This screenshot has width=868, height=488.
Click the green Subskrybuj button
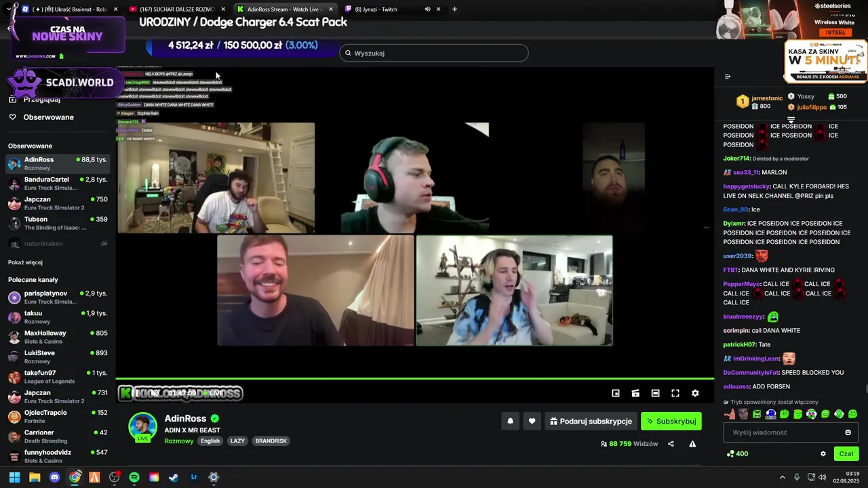pos(671,421)
